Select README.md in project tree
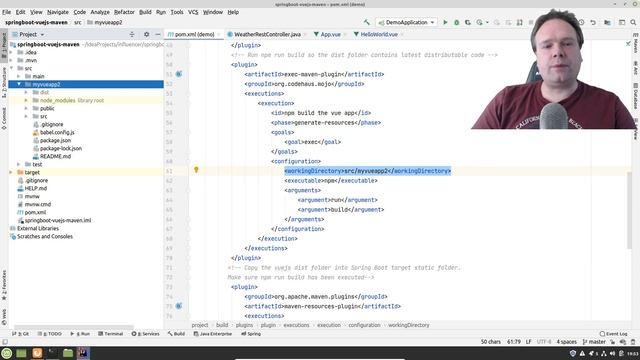The height and width of the screenshot is (360, 640). tap(55, 156)
